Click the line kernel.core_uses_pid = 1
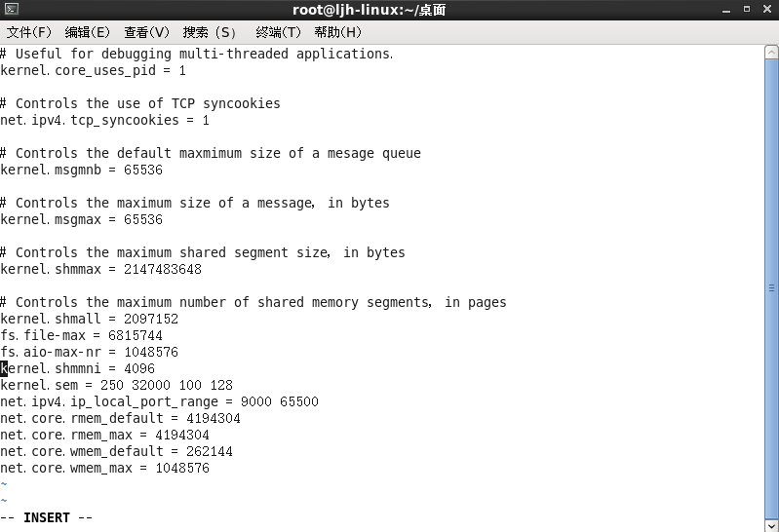This screenshot has height=532, width=779. click(x=93, y=70)
